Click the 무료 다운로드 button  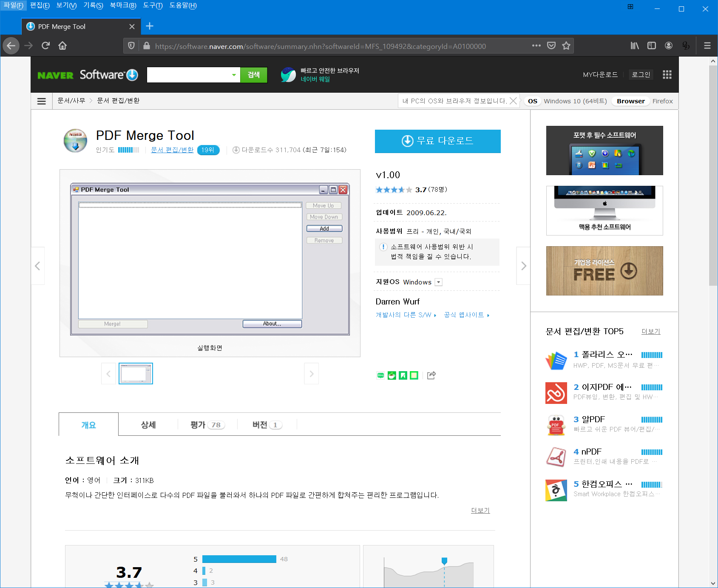(437, 141)
